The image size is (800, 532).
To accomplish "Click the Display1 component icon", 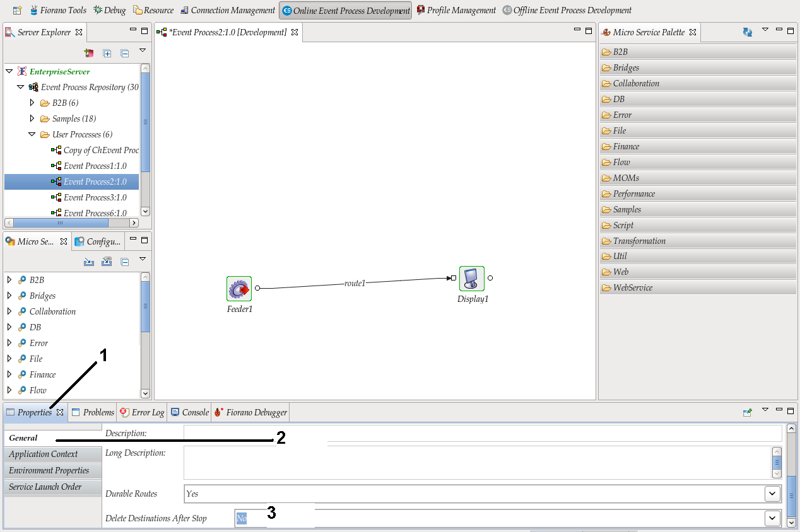I will (x=472, y=278).
